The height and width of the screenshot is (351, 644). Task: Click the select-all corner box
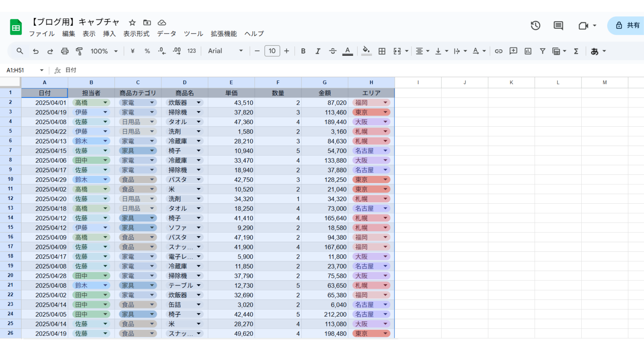pos(10,83)
